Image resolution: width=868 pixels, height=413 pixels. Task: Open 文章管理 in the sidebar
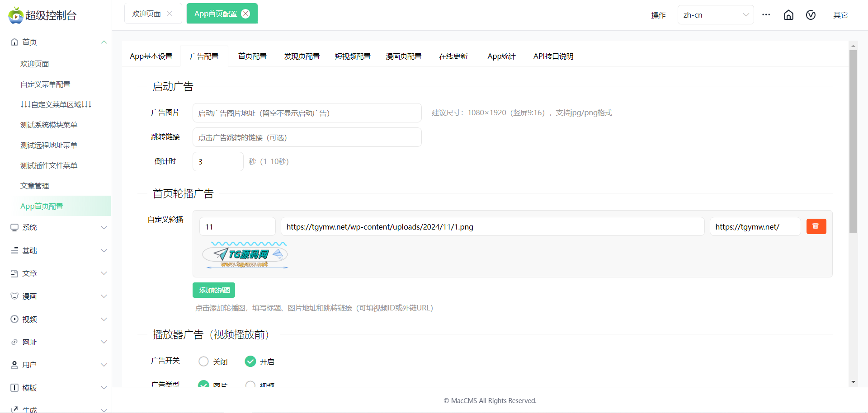coord(35,186)
